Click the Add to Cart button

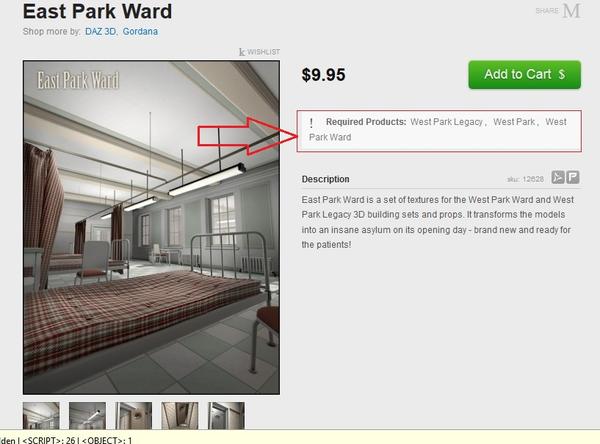(x=524, y=75)
